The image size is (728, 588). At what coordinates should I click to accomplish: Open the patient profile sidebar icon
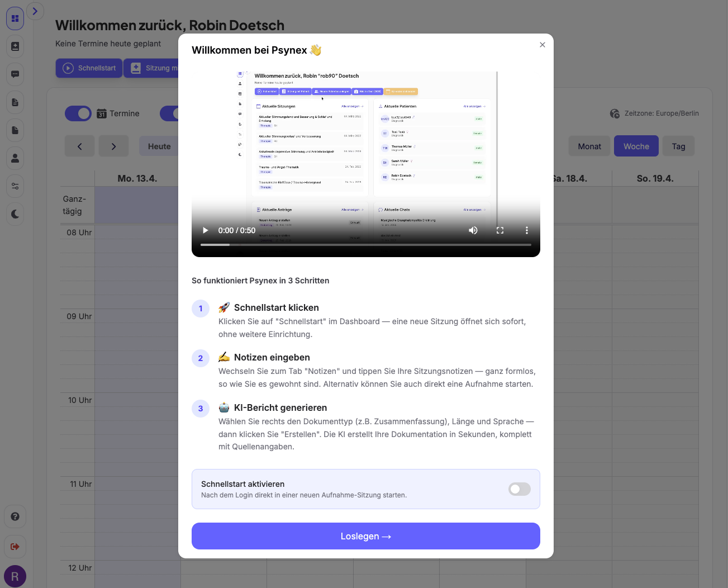tap(15, 158)
